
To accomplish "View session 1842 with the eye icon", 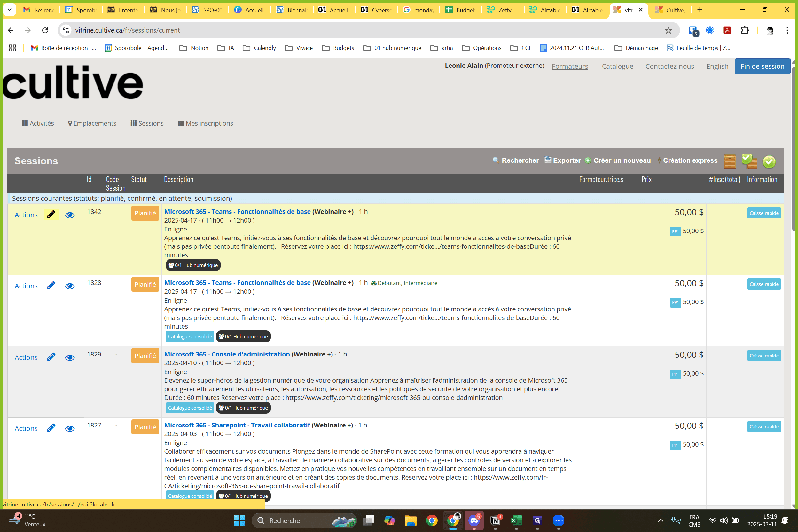I will click(x=70, y=215).
